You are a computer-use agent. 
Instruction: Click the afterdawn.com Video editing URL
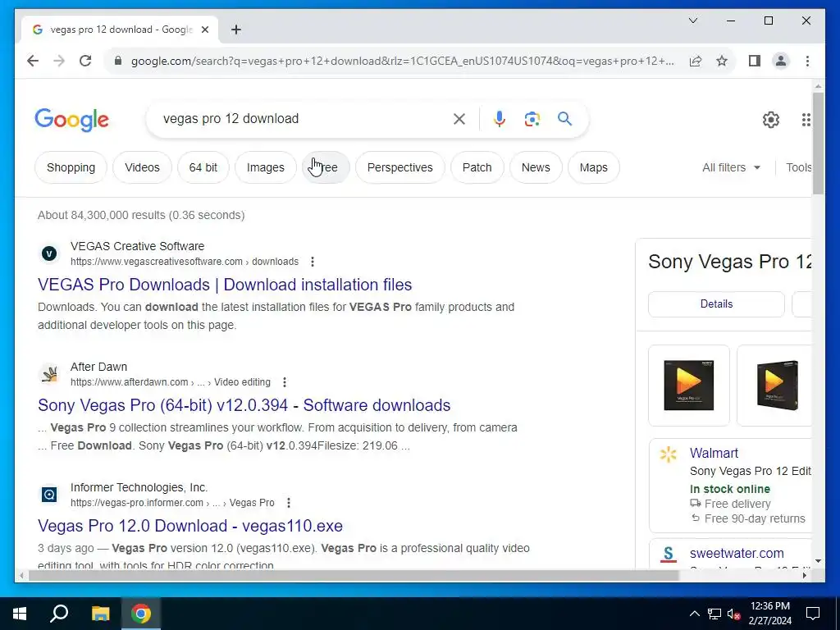point(171,382)
